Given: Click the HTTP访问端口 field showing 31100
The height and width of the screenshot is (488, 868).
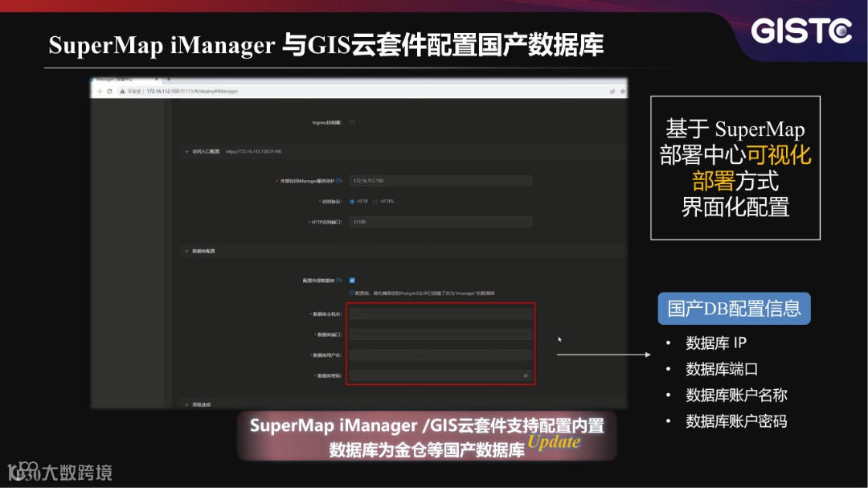Looking at the screenshot, I should tap(440, 222).
